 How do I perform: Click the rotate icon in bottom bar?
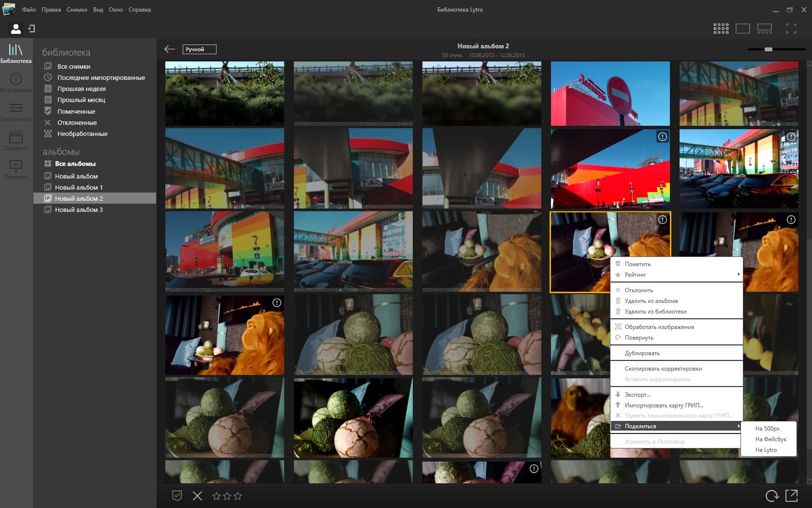(772, 495)
